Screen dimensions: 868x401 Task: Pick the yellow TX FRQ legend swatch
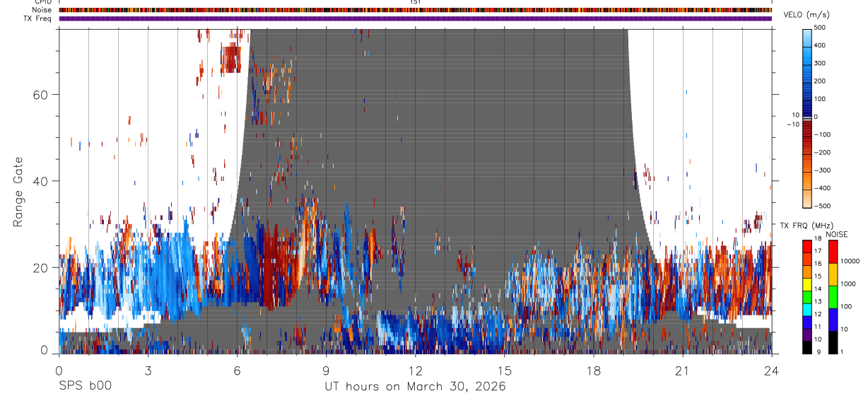coord(807,284)
